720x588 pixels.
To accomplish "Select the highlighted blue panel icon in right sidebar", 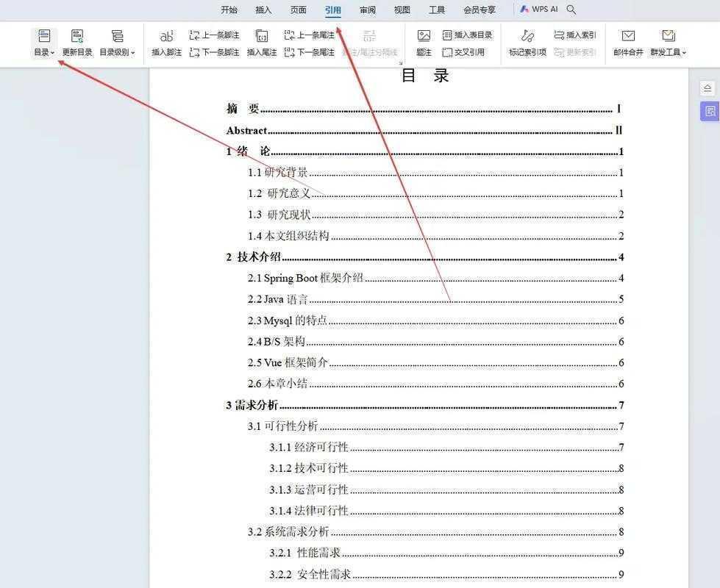I will click(x=708, y=111).
